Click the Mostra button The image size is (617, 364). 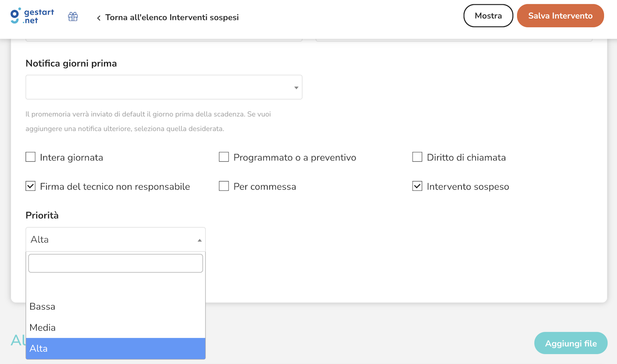(x=488, y=15)
